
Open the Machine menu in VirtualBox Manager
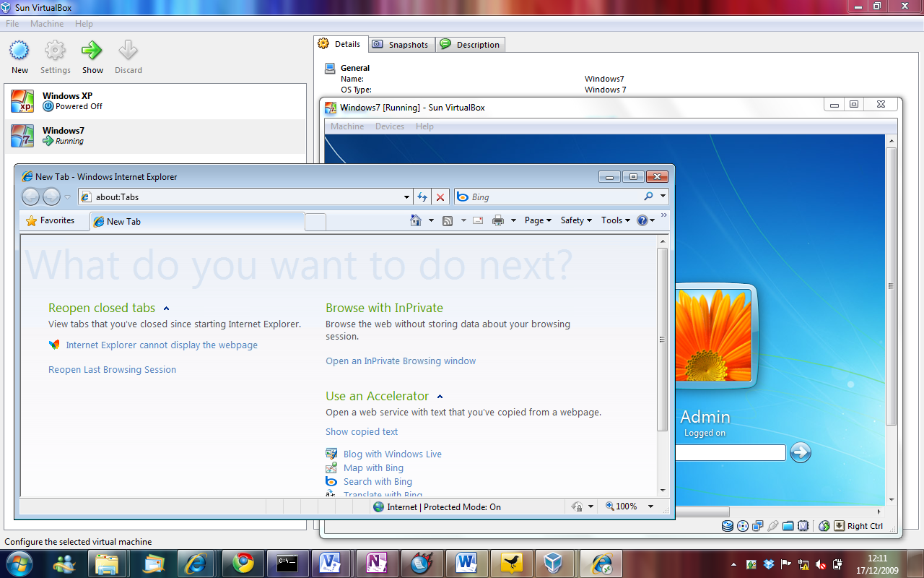[47, 24]
